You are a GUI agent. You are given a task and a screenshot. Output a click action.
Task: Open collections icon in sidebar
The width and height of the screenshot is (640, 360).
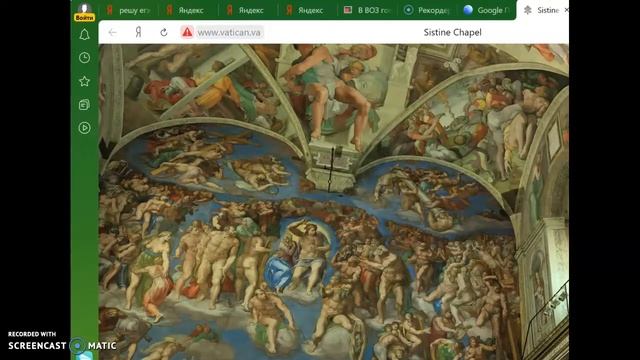(x=84, y=104)
